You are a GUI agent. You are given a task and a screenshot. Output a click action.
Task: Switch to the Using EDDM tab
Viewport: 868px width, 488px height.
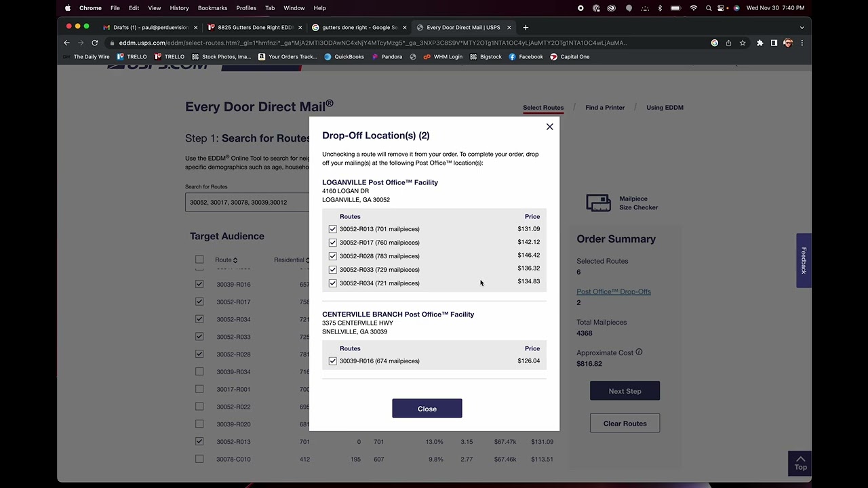(x=665, y=108)
